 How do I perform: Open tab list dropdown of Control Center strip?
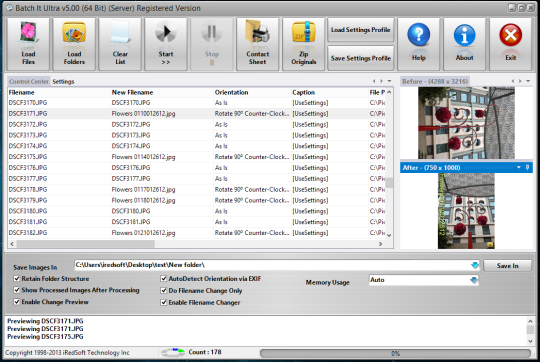point(390,81)
